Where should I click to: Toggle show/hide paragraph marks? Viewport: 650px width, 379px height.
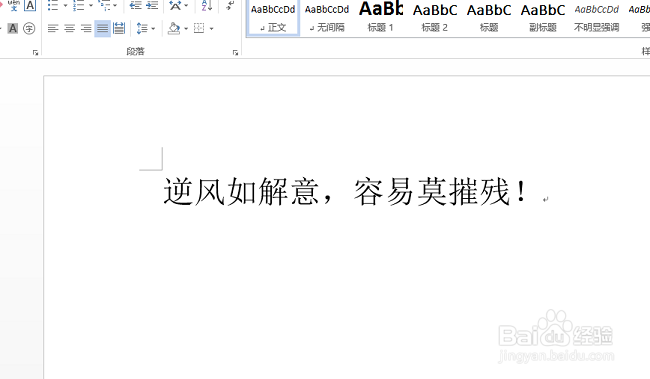click(230, 5)
